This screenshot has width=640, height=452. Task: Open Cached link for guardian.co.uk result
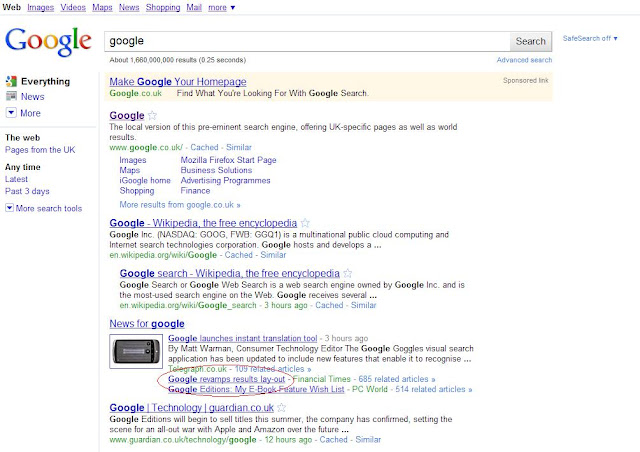point(333,440)
